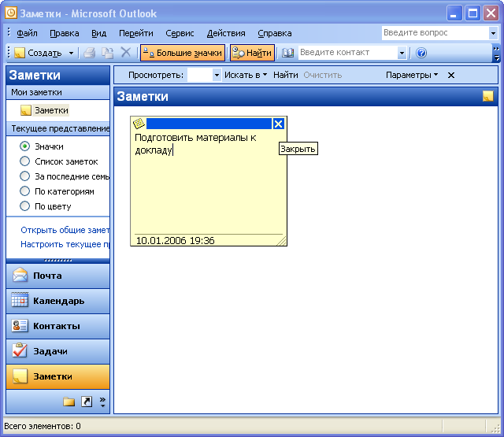Screen dimensions: 504x437
Task: Click 'Текущее представление' section header
Action: pyautogui.click(x=57, y=128)
